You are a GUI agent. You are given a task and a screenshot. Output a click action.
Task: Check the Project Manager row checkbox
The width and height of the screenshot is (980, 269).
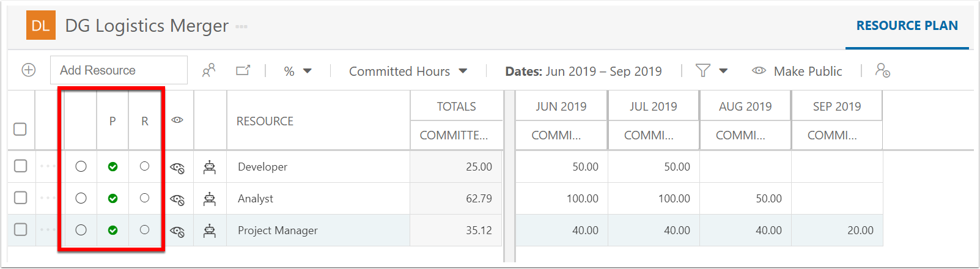click(x=21, y=230)
